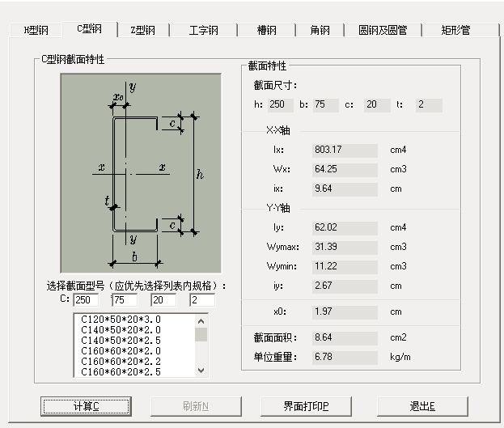Focus the thickness input showing 2
Screen dimensions: 504x428
[202, 299]
